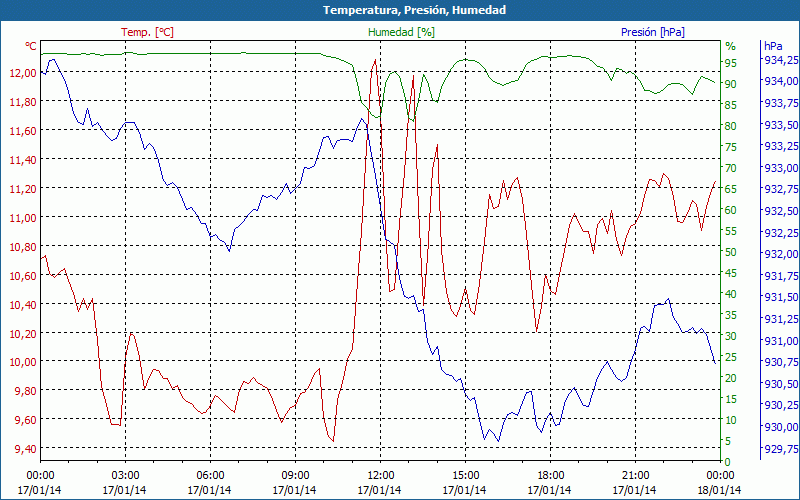Click pressure axis value "934,00"
Screen dimensions: 800x500
pos(781,82)
